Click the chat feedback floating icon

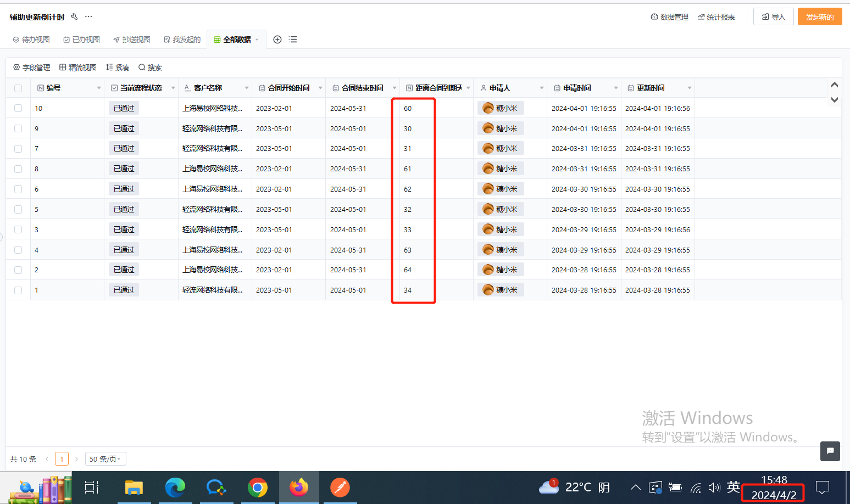pyautogui.click(x=830, y=451)
